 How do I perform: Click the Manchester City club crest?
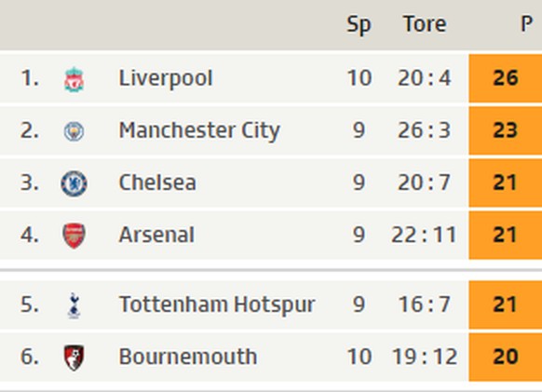[x=74, y=131]
